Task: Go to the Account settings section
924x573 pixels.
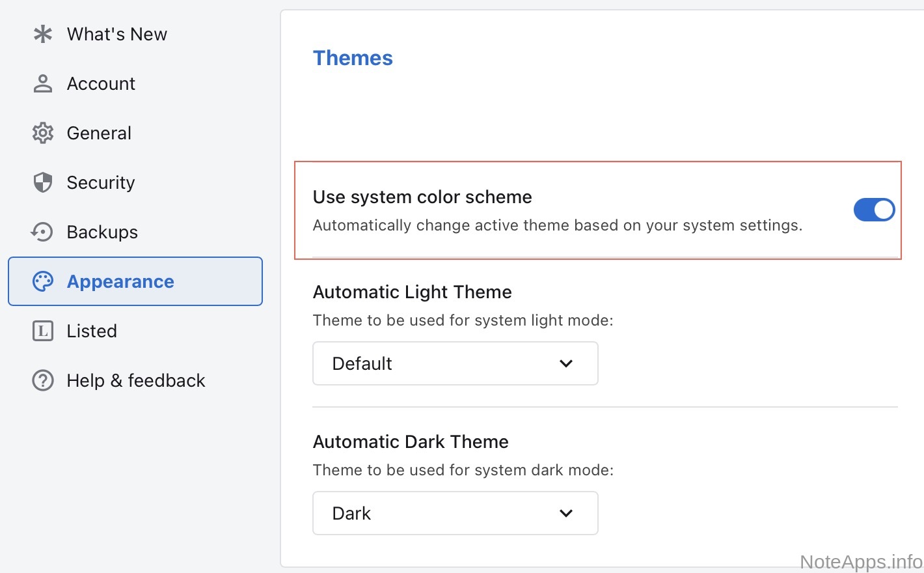Action: click(x=101, y=83)
